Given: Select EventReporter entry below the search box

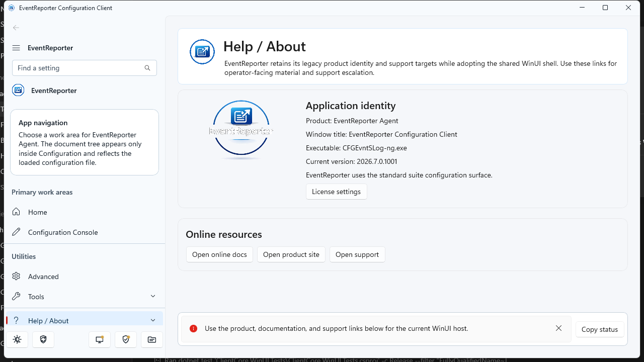Looking at the screenshot, I should pos(85,90).
